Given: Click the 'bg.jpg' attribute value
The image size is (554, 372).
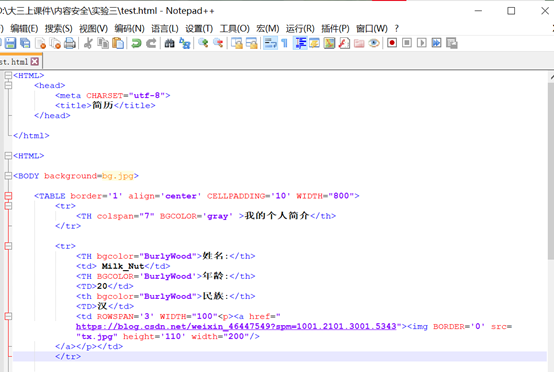Looking at the screenshot, I should pos(118,176).
